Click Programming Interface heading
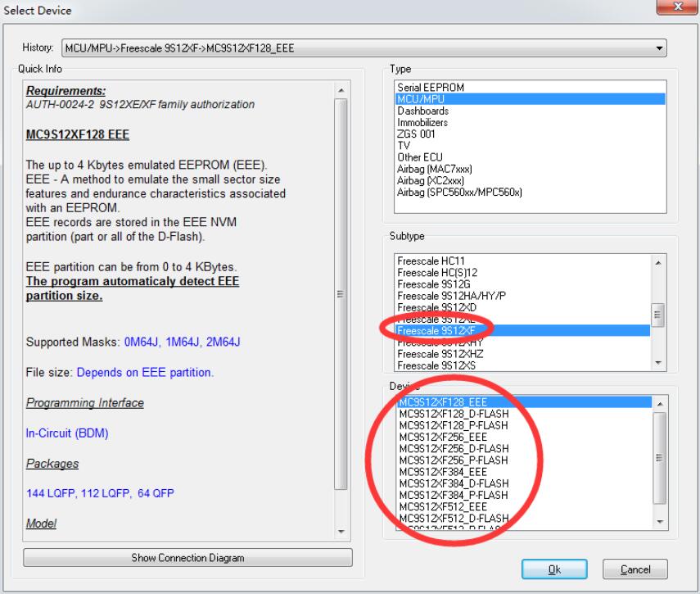The width and height of the screenshot is (700, 594). point(85,403)
